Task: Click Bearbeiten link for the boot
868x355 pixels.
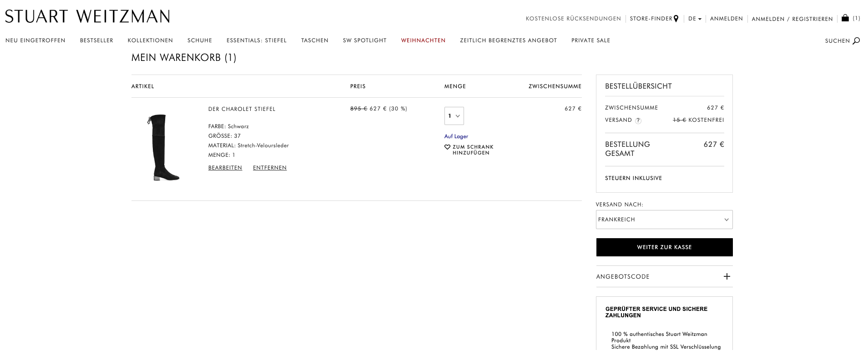Action: (x=225, y=168)
